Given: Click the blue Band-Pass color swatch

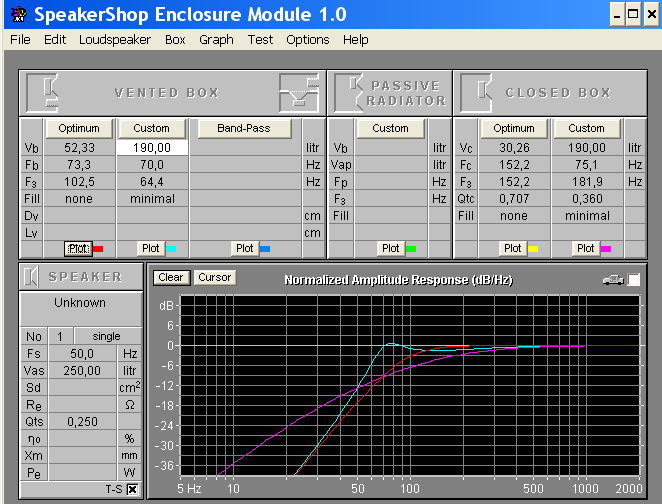Looking at the screenshot, I should (265, 249).
